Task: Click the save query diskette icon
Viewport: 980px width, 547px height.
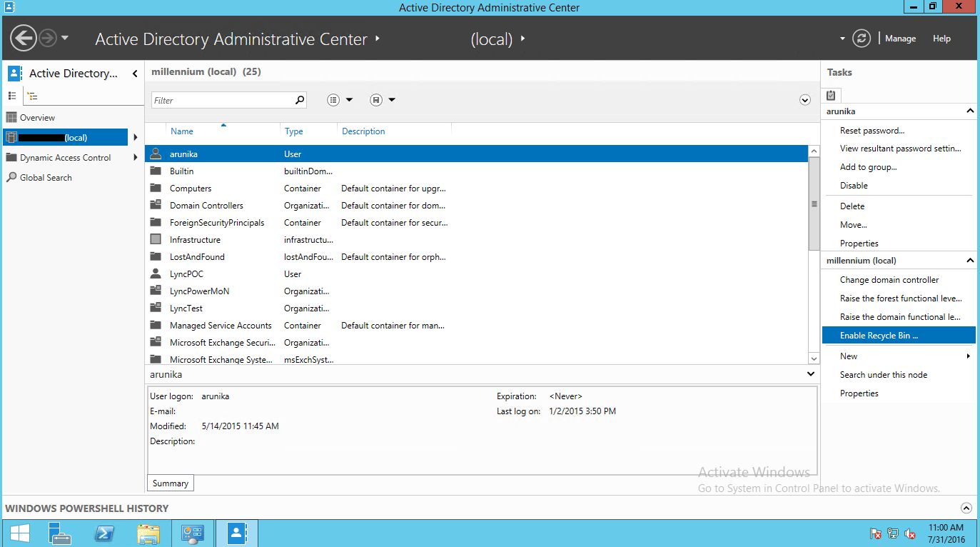Action: coord(376,99)
